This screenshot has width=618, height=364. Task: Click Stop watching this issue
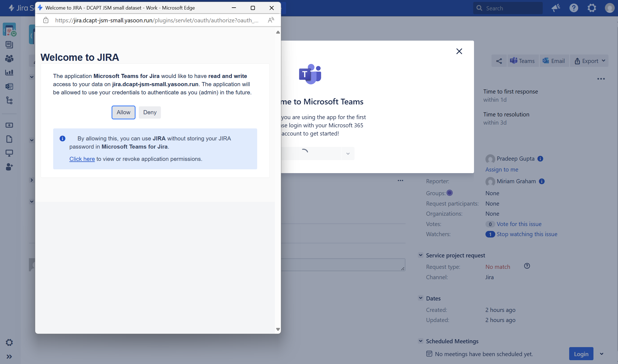(527, 234)
